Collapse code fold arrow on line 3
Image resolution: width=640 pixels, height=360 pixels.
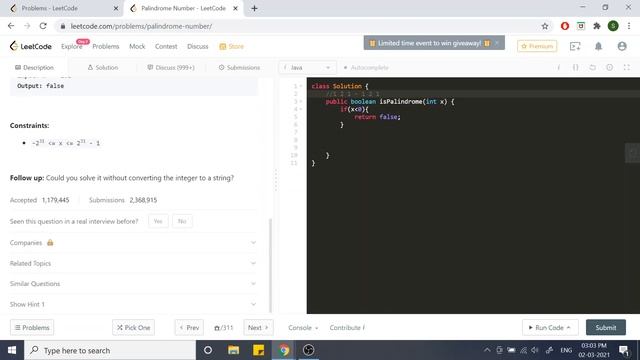pos(301,102)
